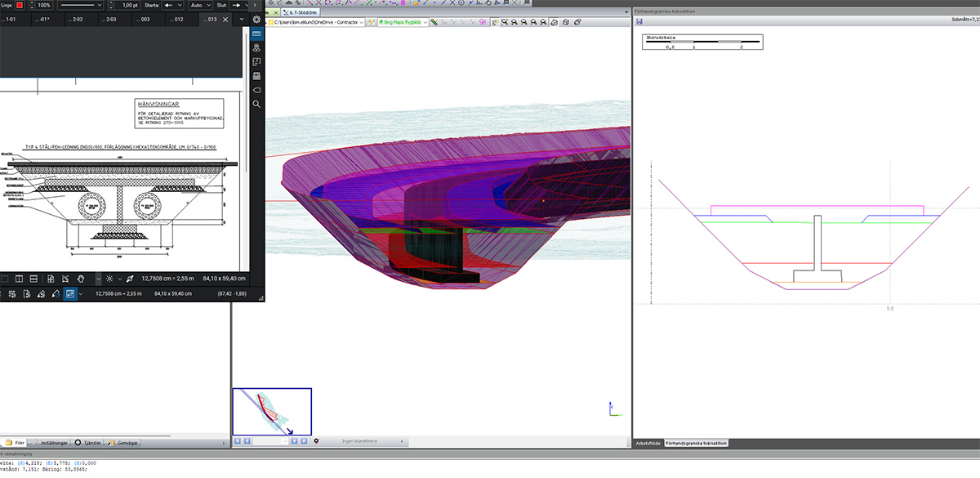Select the measurement ruler panel icon
Screen dimensions: 980x478
(256, 34)
